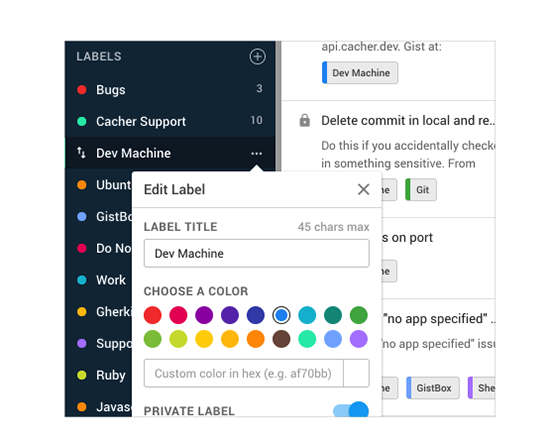Click the reorder arrows icon beside Dev Machine
This screenshot has height=442, width=550.
(81, 153)
